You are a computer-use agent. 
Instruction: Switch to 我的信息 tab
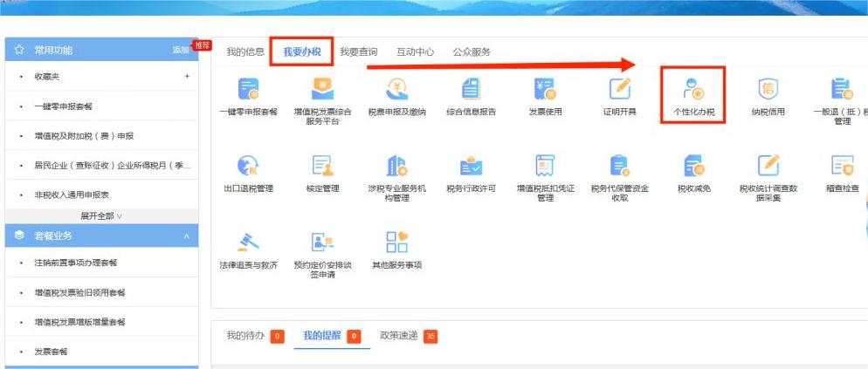tap(245, 52)
